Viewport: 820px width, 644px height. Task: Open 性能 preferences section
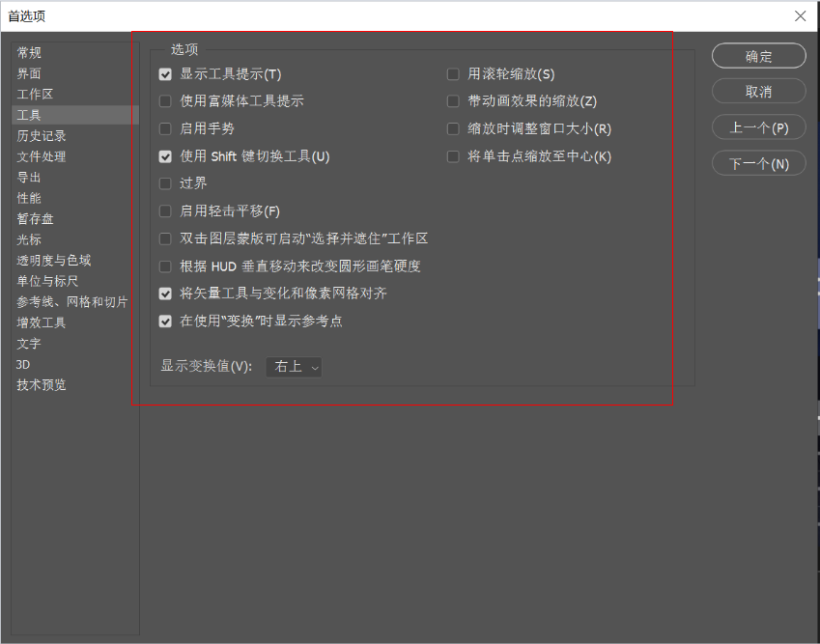pyautogui.click(x=29, y=198)
